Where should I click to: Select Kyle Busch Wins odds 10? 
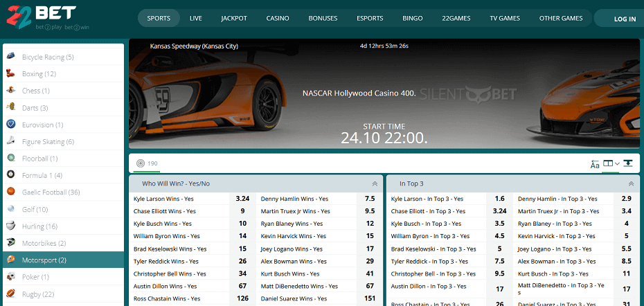coord(242,224)
